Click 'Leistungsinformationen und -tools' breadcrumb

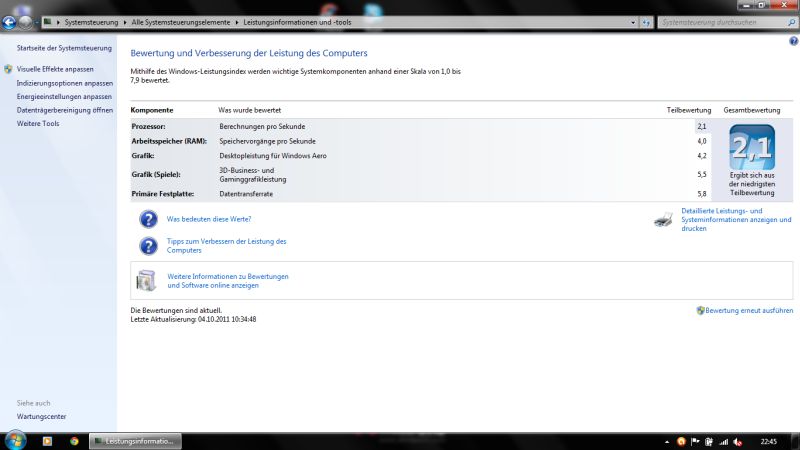click(x=297, y=22)
